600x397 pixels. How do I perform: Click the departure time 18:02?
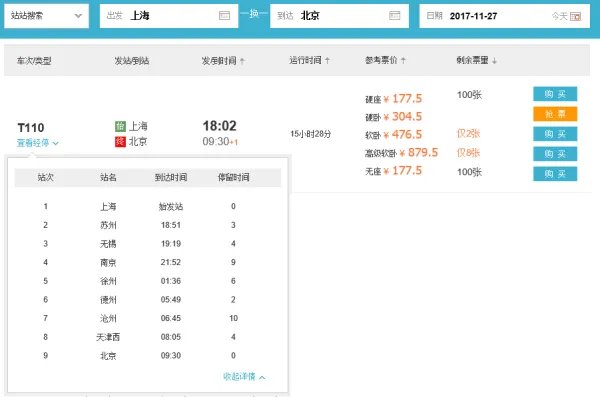tap(219, 126)
